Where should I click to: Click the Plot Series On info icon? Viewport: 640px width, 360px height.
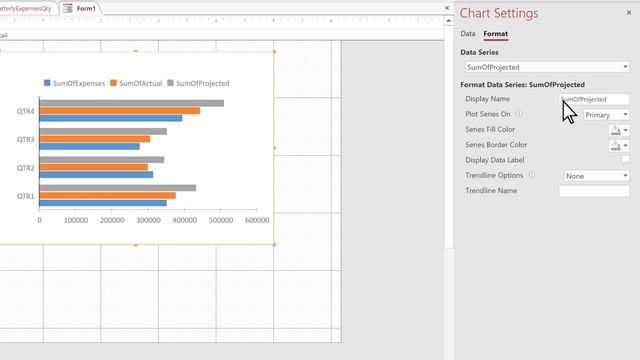[519, 114]
